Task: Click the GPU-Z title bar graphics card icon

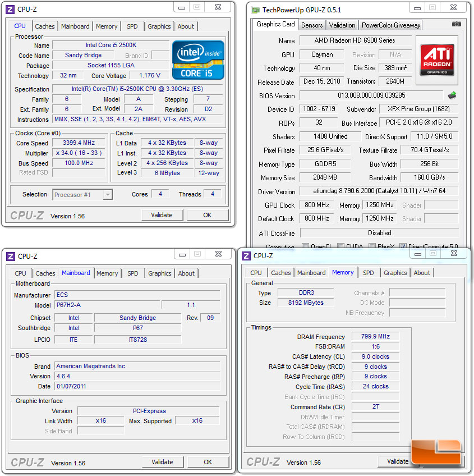Action: (x=255, y=10)
